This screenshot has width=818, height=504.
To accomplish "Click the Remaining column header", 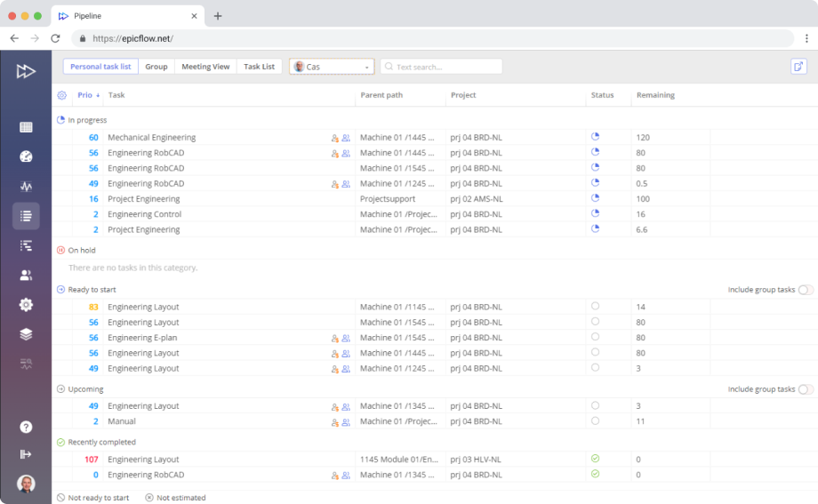I will coord(655,95).
